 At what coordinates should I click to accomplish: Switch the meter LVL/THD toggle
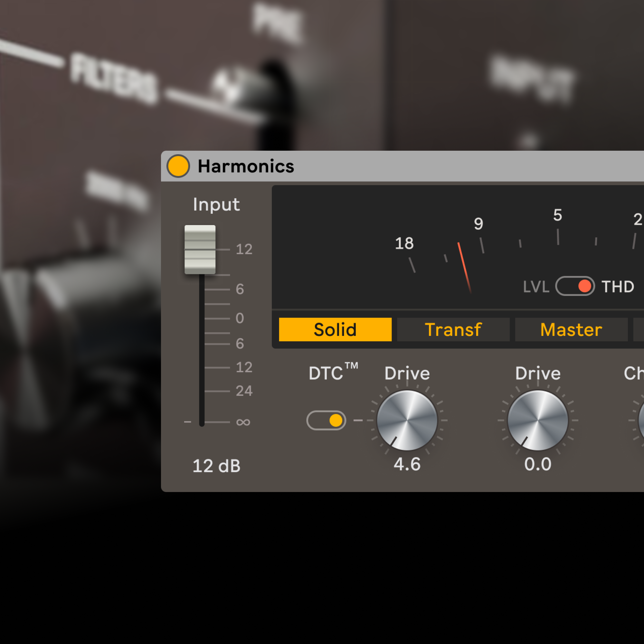coord(575,286)
